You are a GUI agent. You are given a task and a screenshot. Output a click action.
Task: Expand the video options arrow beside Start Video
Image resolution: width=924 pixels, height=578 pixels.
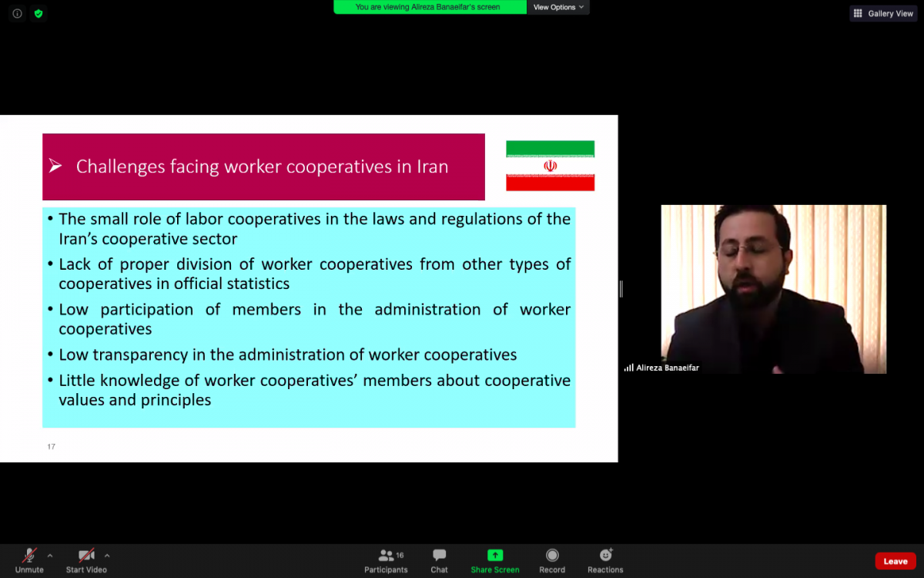point(107,555)
